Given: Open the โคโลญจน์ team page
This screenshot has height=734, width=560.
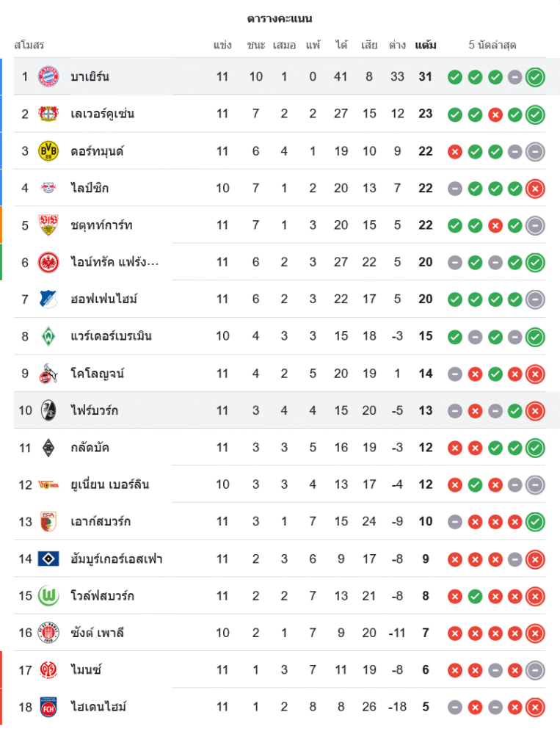Looking at the screenshot, I should pyautogui.click(x=98, y=374).
